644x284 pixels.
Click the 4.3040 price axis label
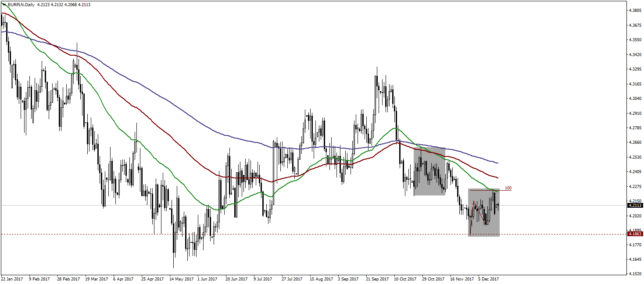click(x=635, y=99)
